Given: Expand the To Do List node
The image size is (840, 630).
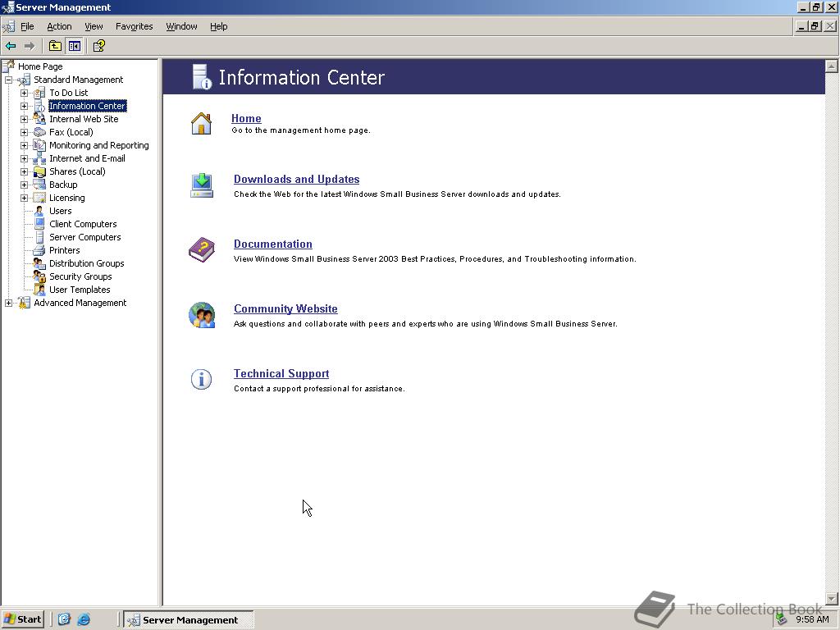Looking at the screenshot, I should [x=24, y=93].
